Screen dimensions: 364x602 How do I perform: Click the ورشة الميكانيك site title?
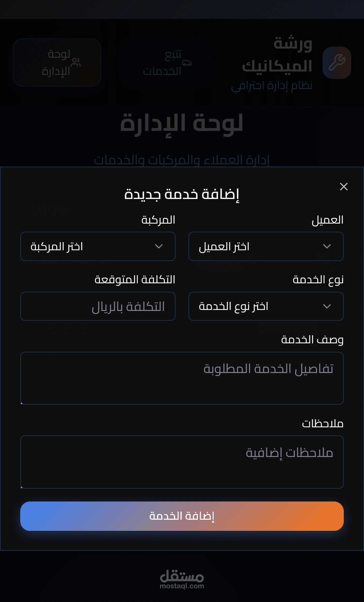pos(277,55)
